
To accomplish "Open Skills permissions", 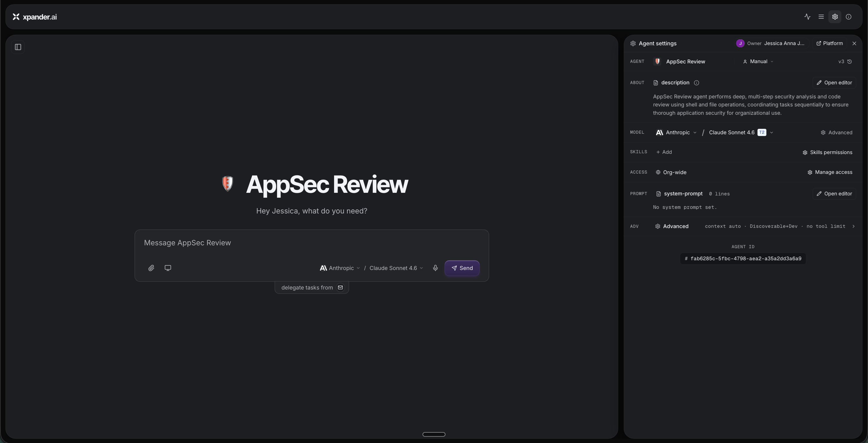I will coord(828,153).
